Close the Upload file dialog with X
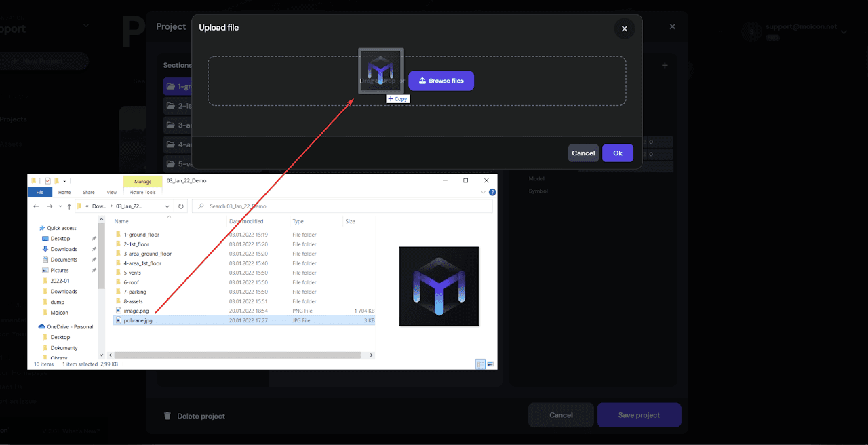868x445 pixels. coord(624,28)
